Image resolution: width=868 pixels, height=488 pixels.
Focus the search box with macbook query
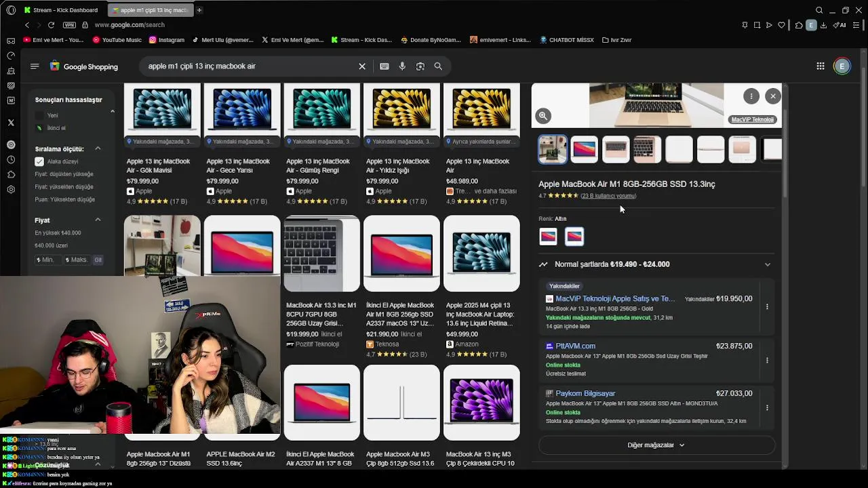tap(250, 66)
